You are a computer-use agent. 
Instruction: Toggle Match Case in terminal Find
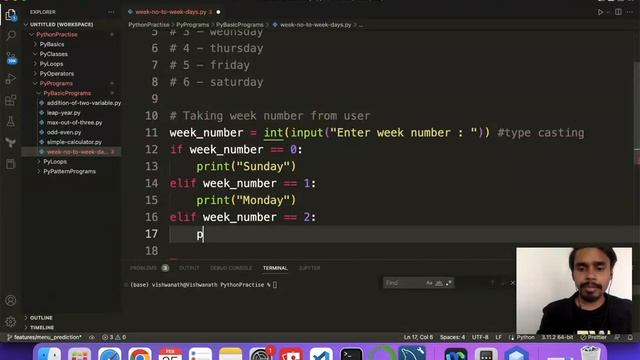[x=429, y=283]
